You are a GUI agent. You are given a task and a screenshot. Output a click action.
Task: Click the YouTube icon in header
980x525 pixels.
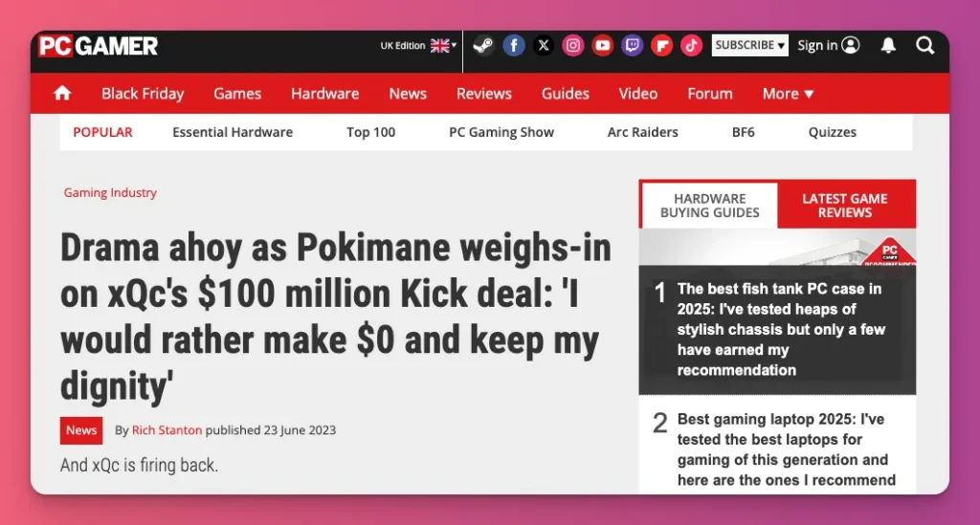602,45
